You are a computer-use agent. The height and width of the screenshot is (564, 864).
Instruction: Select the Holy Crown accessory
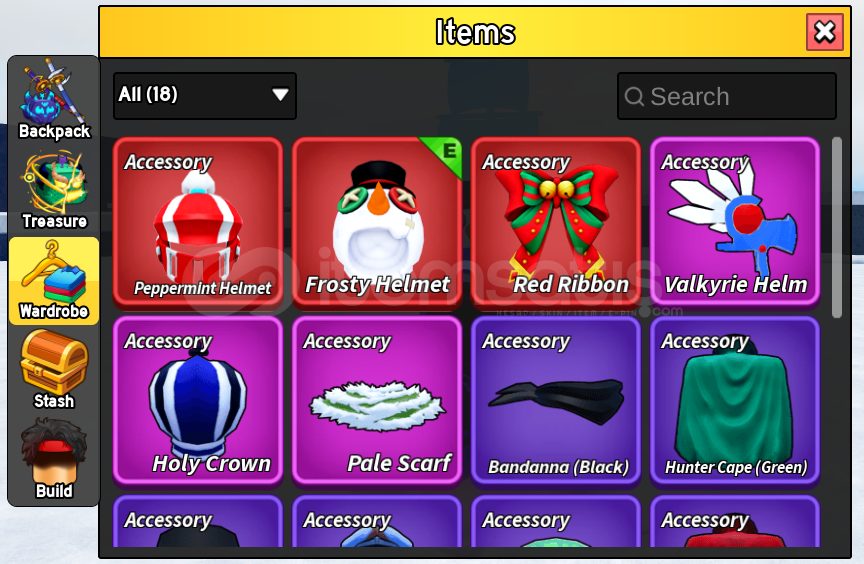point(198,400)
